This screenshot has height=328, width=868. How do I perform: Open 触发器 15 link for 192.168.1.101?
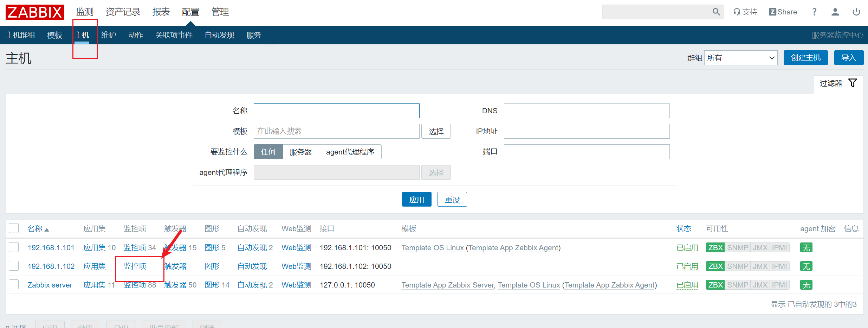[175, 248]
